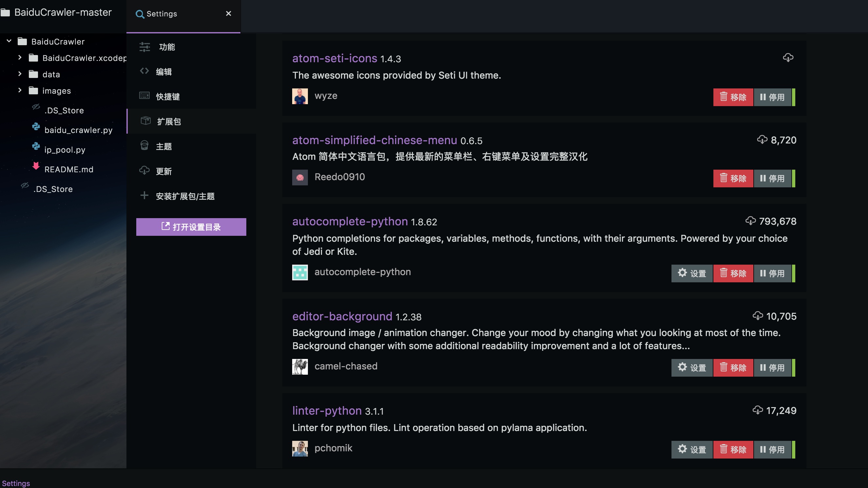Image resolution: width=868 pixels, height=488 pixels.
Task: Collapse the BaiduCrawler folder
Action: pos(9,41)
